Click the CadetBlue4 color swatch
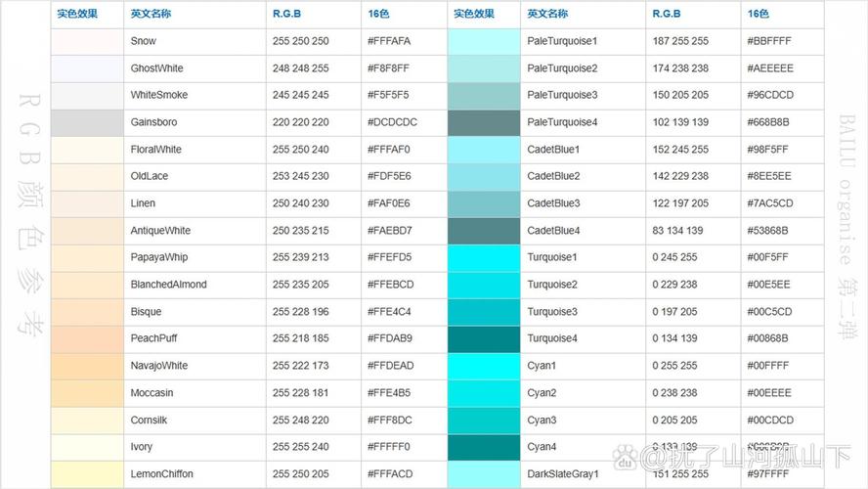 point(483,231)
